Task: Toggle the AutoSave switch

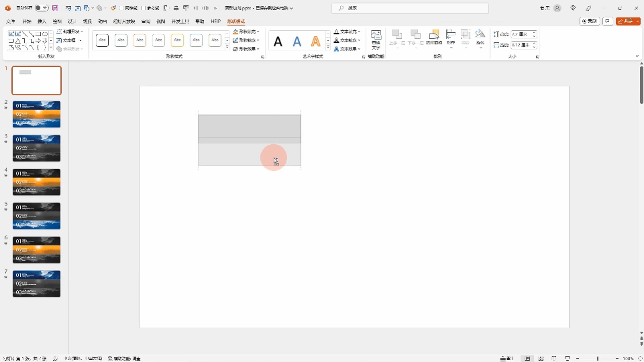Action: [42, 8]
